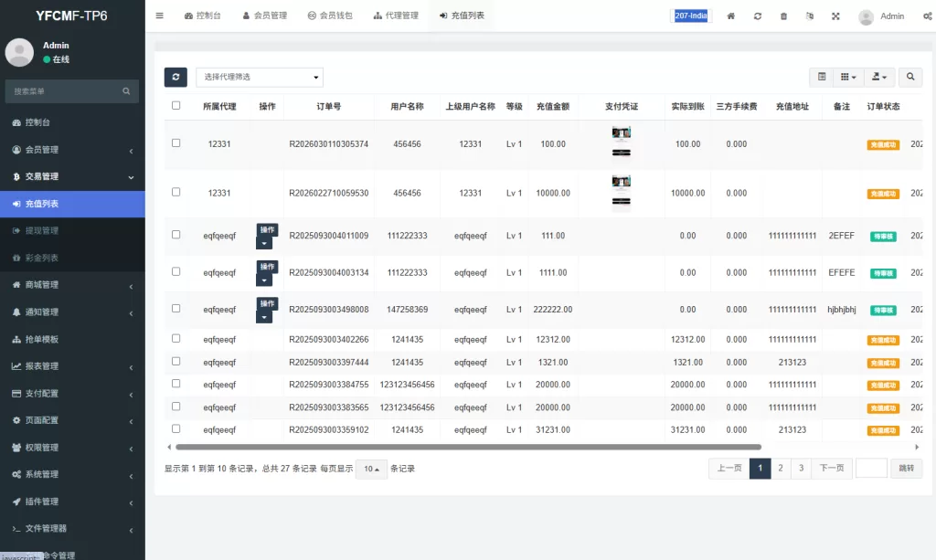Open the export data dropdown
Viewport: 936px width, 560px height.
tap(879, 78)
